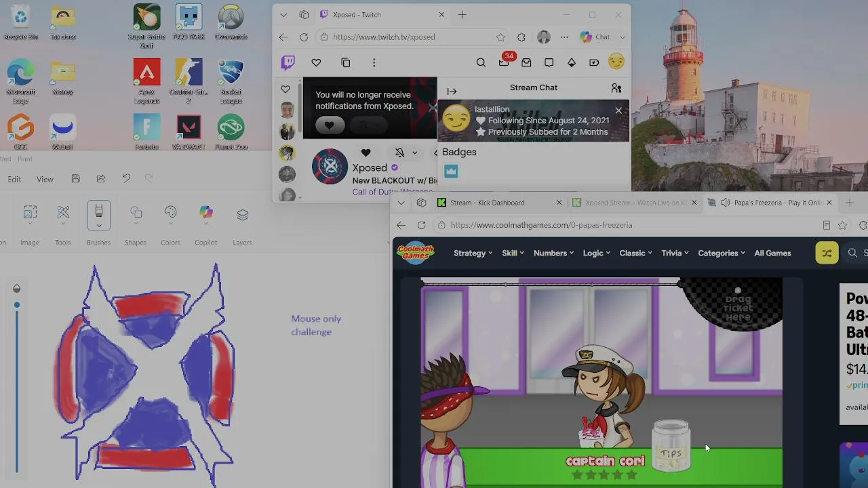868x488 pixels.
Task: Open Copilot Chat in Twitch window
Action: (595, 37)
